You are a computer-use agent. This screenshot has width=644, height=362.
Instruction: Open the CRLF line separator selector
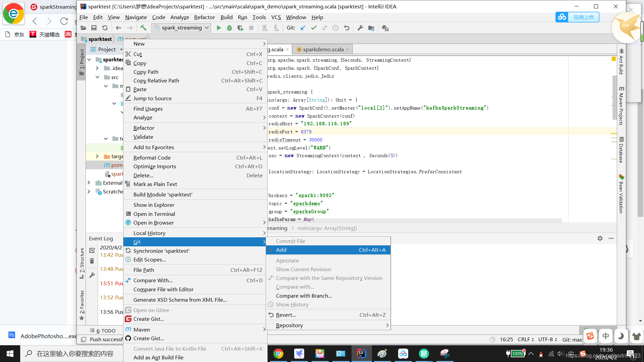(x=526, y=340)
